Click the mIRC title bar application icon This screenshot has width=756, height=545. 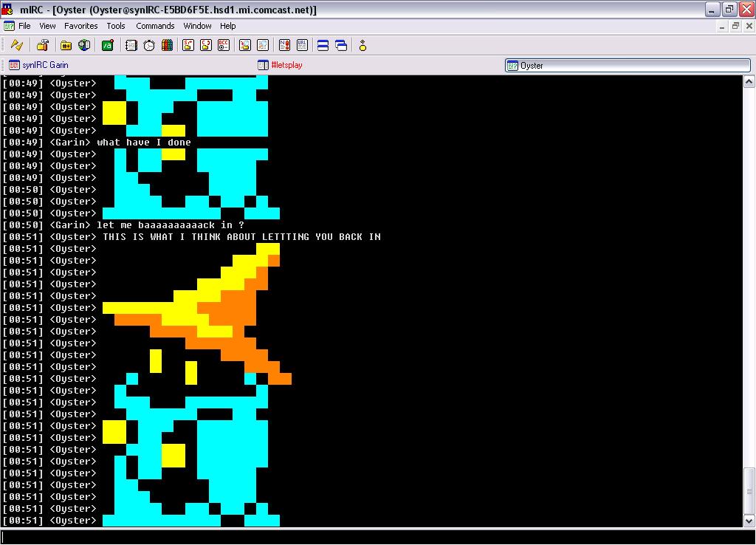coord(7,9)
